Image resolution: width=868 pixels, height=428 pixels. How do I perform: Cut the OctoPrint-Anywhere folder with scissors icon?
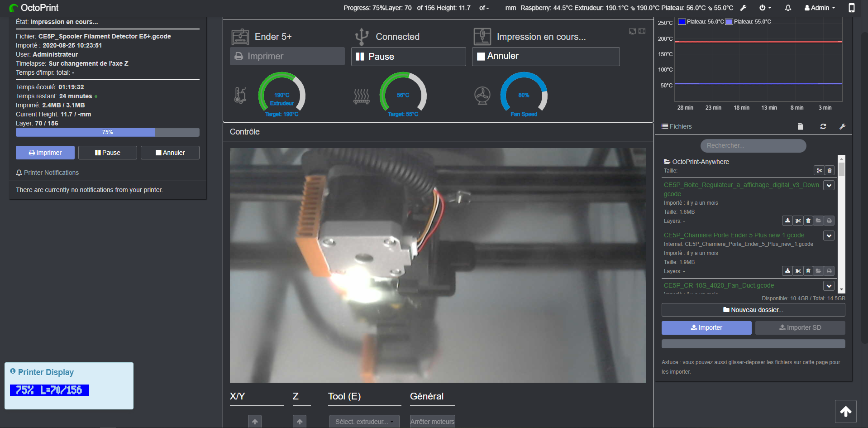pos(819,170)
